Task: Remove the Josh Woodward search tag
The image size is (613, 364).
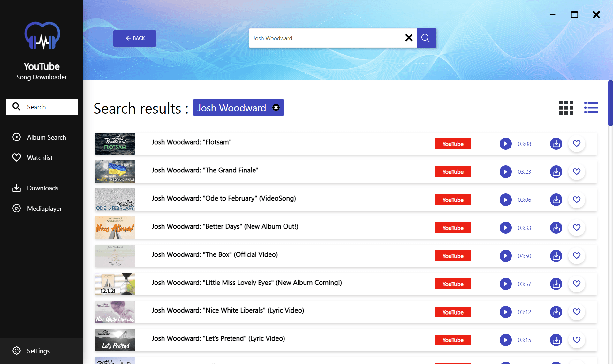Action: [x=276, y=108]
